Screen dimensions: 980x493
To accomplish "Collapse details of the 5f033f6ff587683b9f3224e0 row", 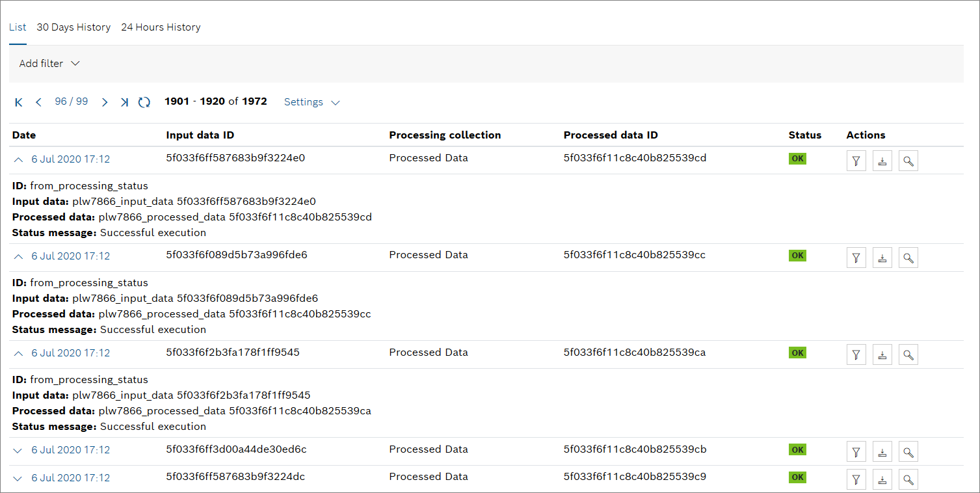I will click(18, 159).
